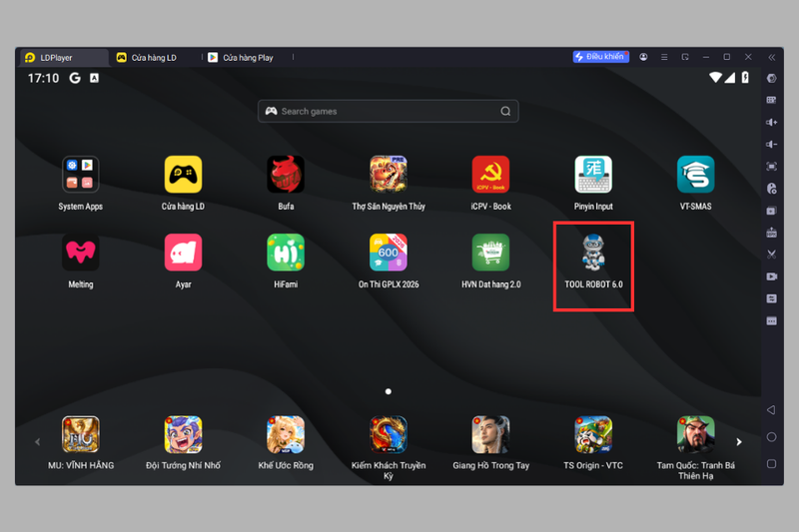
Task: Tap the Android home circle button
Action: pyautogui.click(x=771, y=437)
